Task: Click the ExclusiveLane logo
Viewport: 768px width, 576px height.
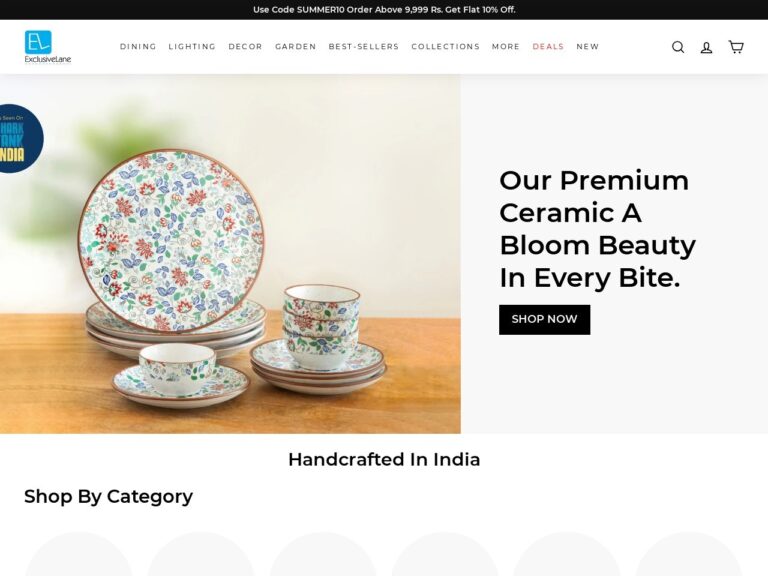Action: (48, 47)
